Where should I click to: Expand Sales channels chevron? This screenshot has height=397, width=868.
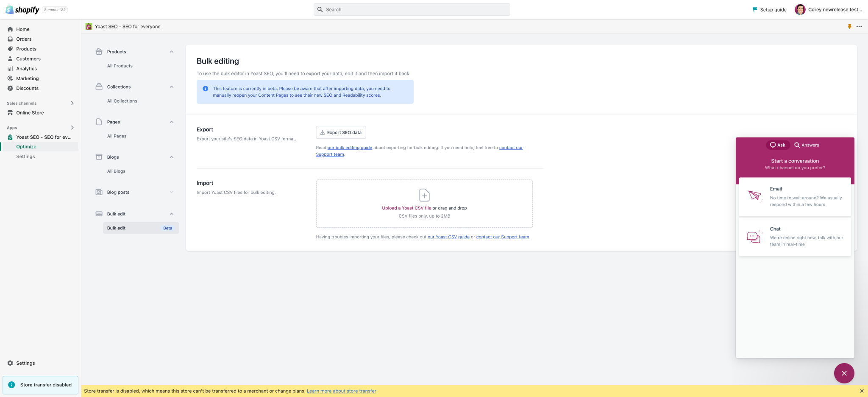[x=72, y=103]
